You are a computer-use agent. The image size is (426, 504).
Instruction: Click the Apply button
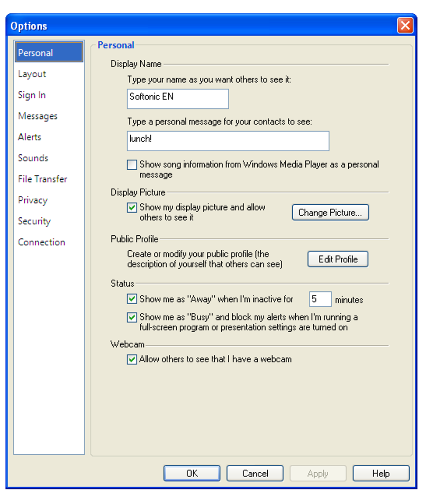[318, 473]
